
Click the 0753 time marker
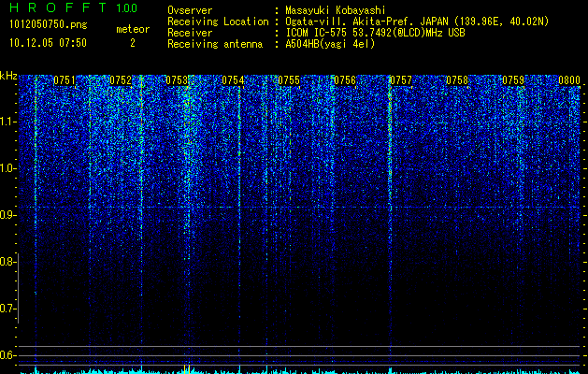(x=177, y=80)
